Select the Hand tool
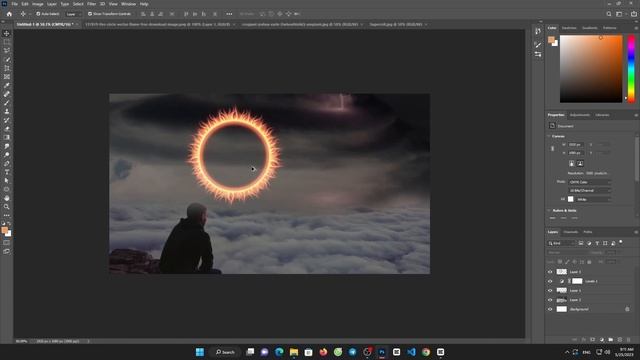This screenshot has height=360, width=640. pos(7,198)
